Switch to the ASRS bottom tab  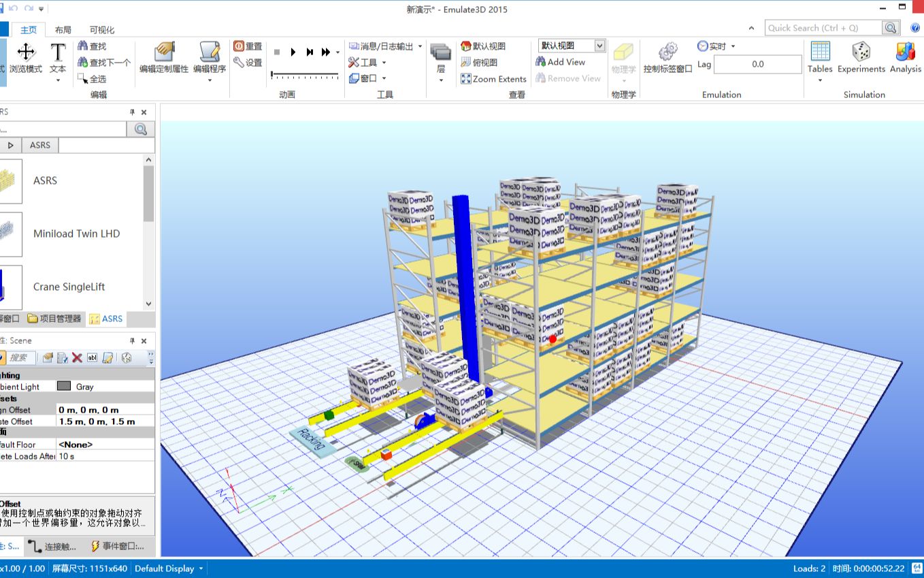point(106,319)
